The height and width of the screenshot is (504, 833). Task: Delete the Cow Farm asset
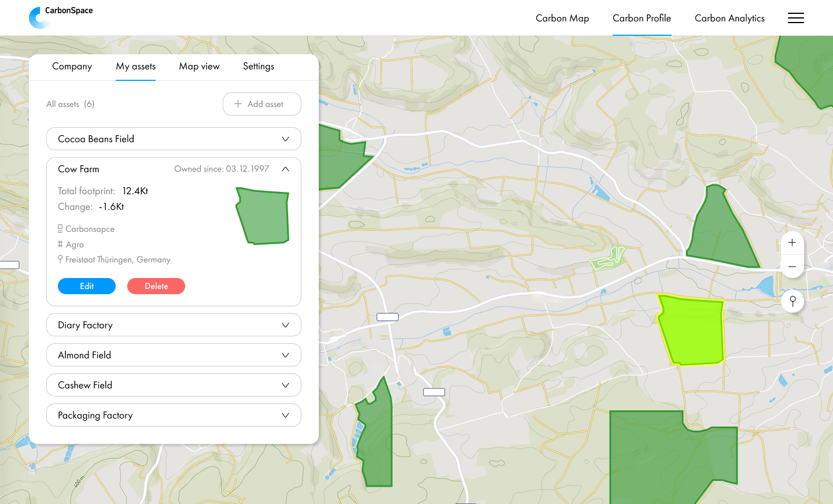tap(156, 286)
